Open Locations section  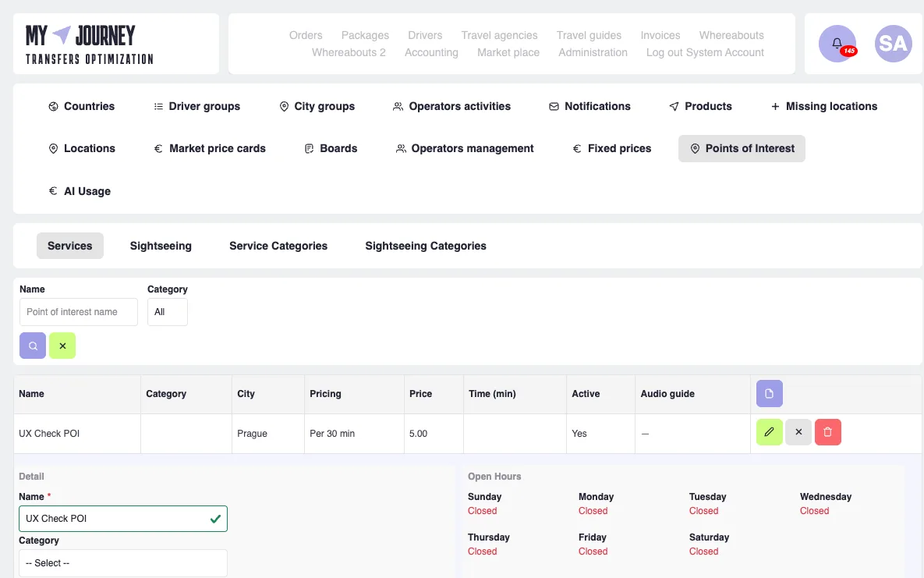point(81,149)
